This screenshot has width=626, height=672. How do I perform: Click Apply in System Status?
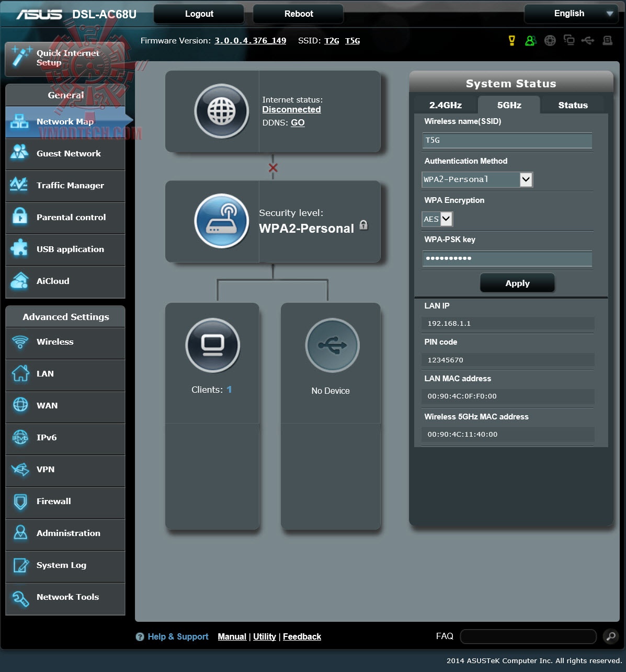tap(517, 283)
